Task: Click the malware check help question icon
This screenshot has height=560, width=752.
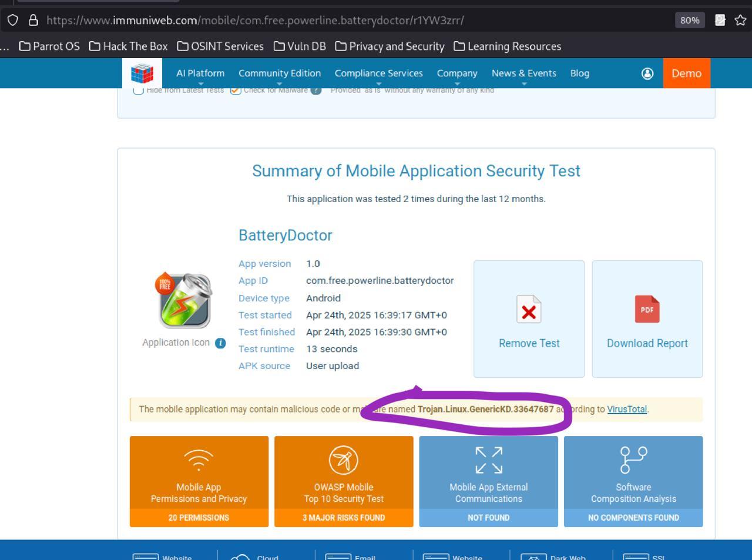Action: (x=316, y=90)
